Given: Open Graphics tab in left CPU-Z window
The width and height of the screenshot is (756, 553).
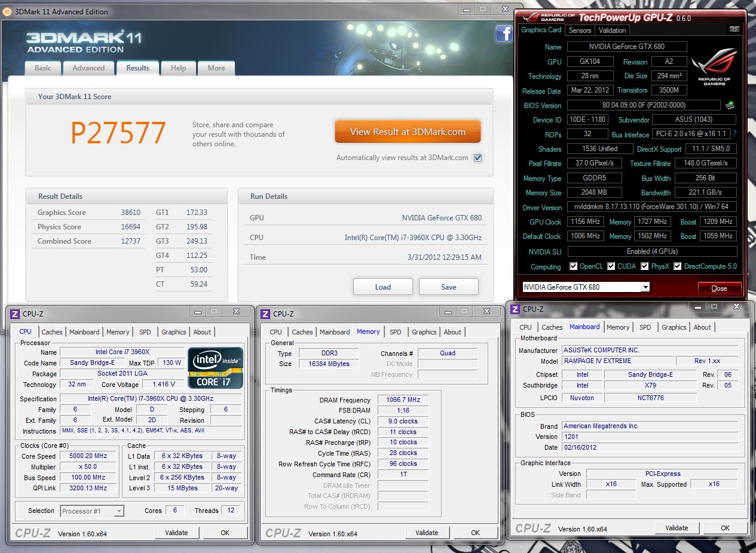Looking at the screenshot, I should (x=174, y=332).
